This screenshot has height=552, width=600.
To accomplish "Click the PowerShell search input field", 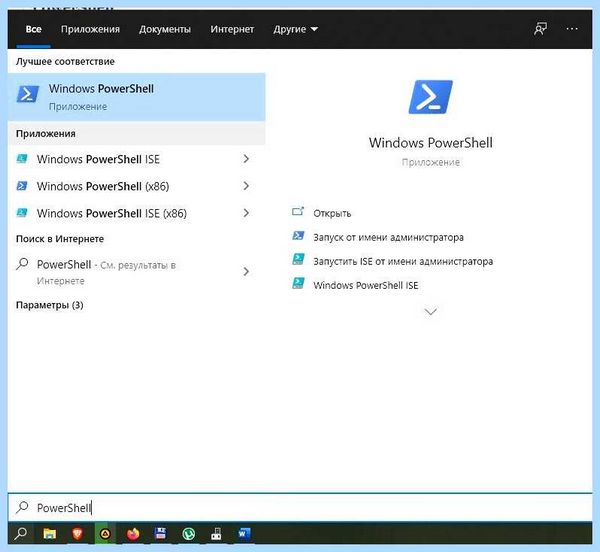I will pos(300,507).
